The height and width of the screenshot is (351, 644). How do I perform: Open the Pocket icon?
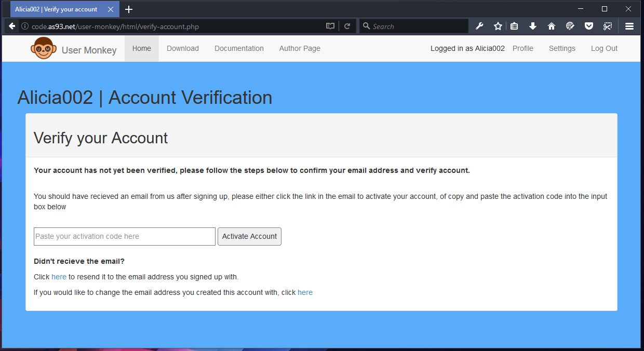588,26
